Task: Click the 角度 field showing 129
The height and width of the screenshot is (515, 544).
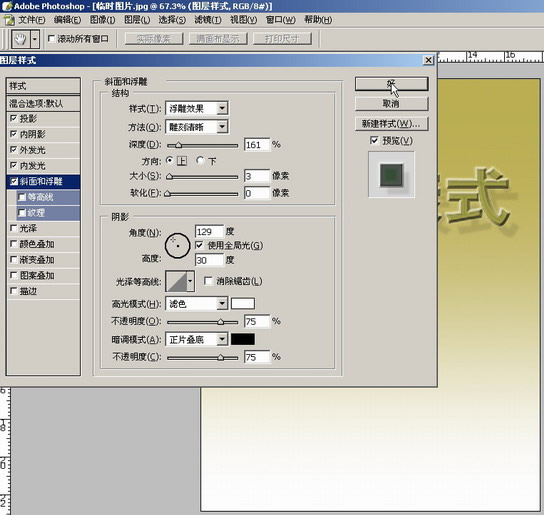Action: [x=209, y=231]
